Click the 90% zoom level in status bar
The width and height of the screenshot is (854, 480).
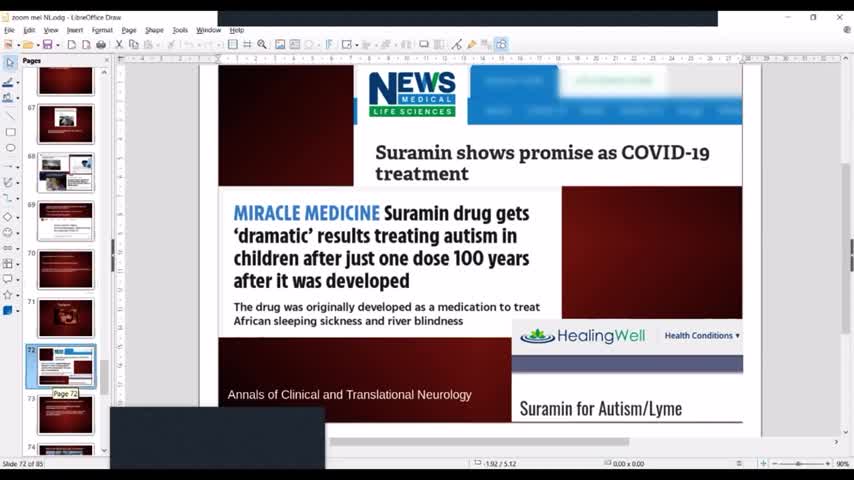point(843,464)
